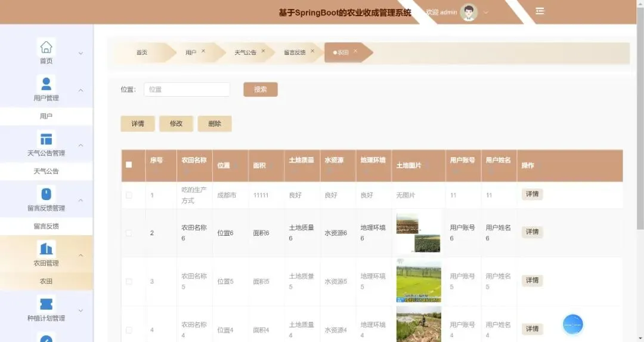Open the 留言反馈 submenu item
The width and height of the screenshot is (644, 342).
coord(47,226)
